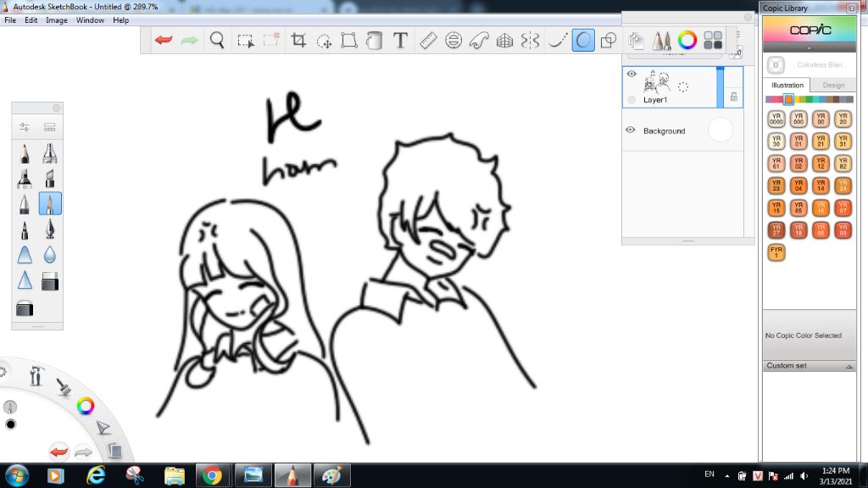Toggle Predictive Stroke tool highlighted in toolbar

(x=583, y=41)
